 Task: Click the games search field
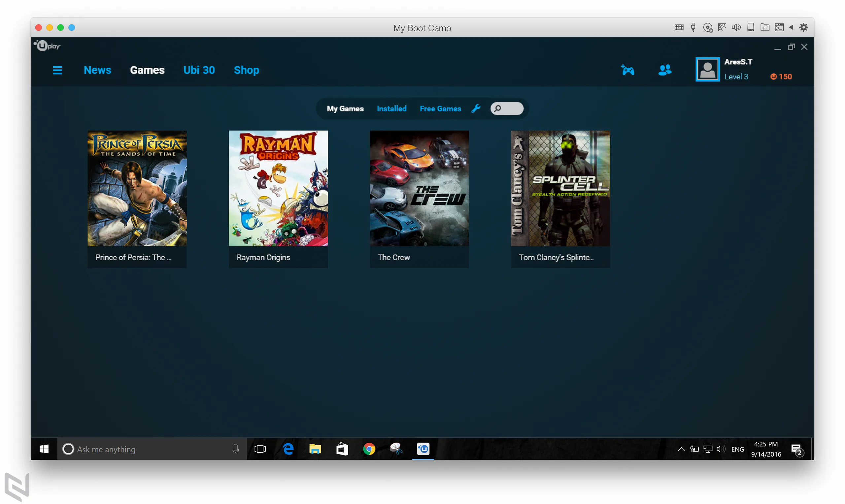(x=507, y=109)
